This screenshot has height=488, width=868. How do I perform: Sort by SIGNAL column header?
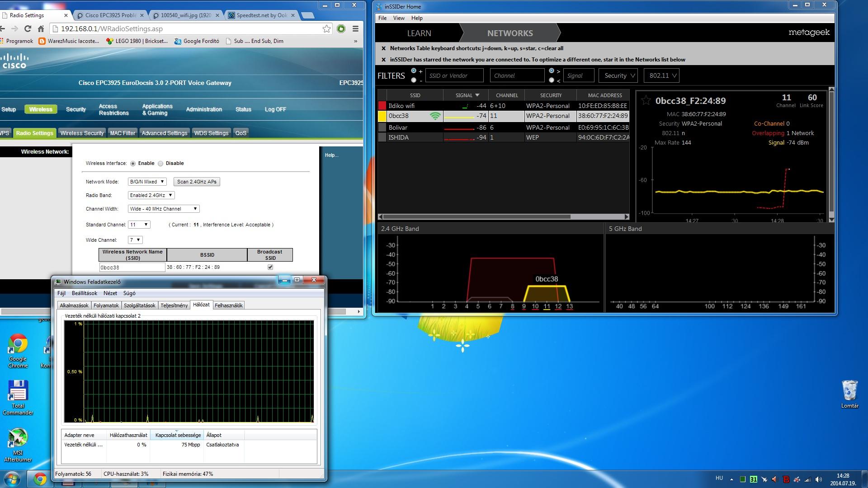pos(466,95)
